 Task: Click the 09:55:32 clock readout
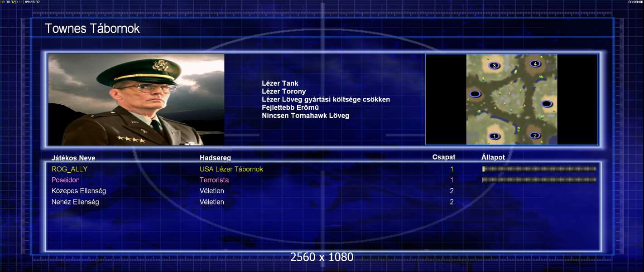[x=32, y=2]
